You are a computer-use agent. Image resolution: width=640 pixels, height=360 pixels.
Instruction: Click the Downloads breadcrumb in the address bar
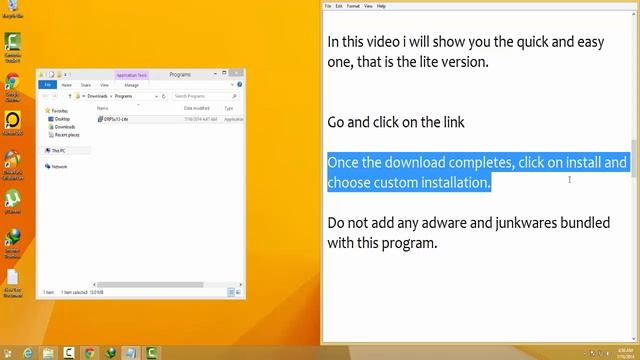[x=97, y=96]
